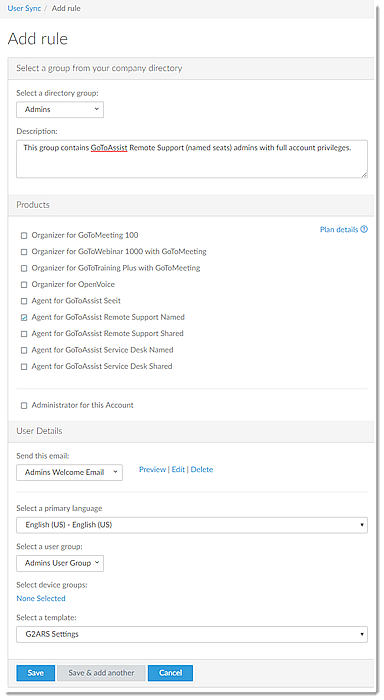Click the Add rule page heading
The width and height of the screenshot is (384, 700).
tap(38, 39)
